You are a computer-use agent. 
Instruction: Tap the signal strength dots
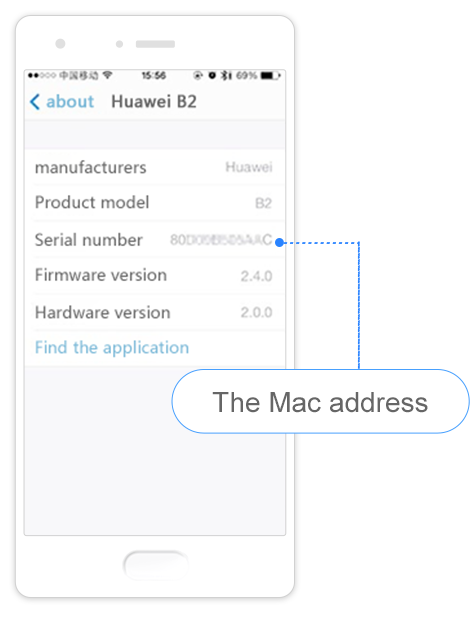pyautogui.click(x=42, y=75)
